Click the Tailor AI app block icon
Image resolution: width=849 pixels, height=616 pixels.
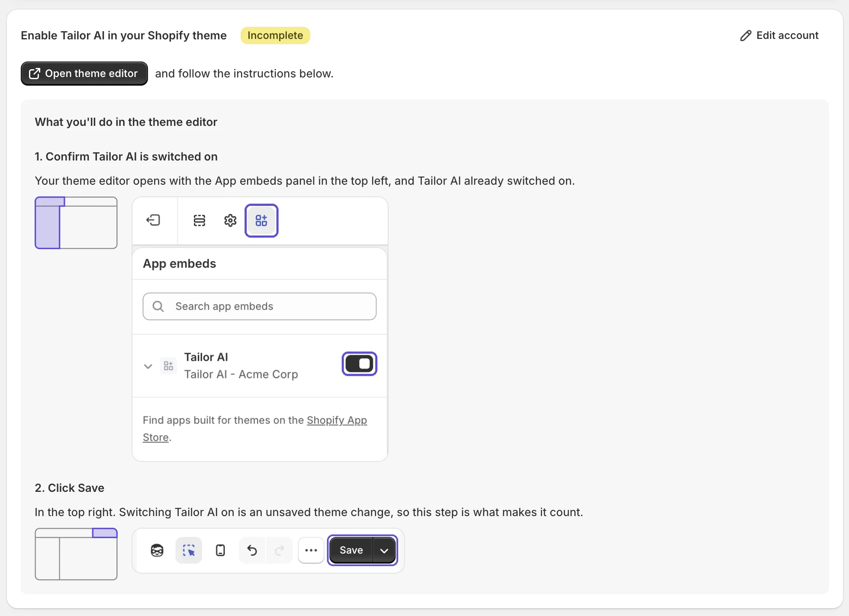pos(168,366)
